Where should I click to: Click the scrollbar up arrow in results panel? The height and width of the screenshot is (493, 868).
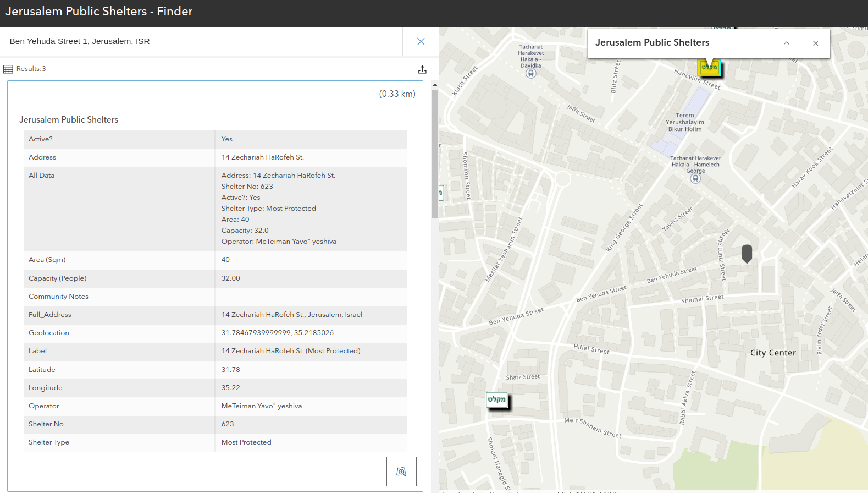(435, 85)
